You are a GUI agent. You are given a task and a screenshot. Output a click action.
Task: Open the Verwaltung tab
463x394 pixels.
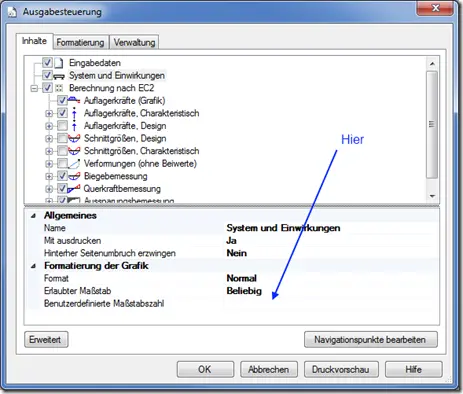[x=134, y=42]
